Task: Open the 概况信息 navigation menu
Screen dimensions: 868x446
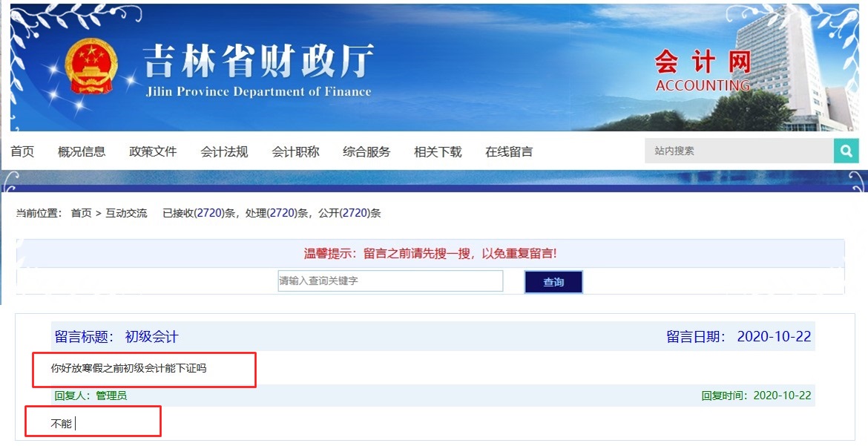Action: pyautogui.click(x=83, y=151)
